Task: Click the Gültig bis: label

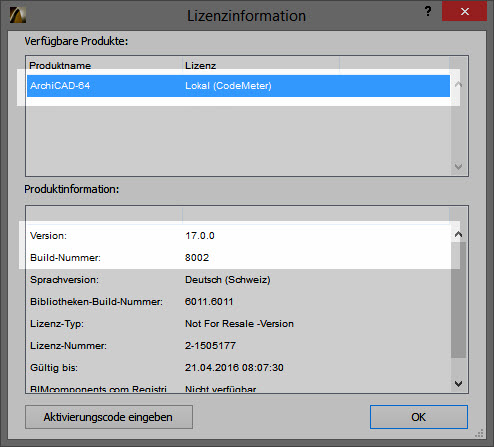Action: (54, 368)
